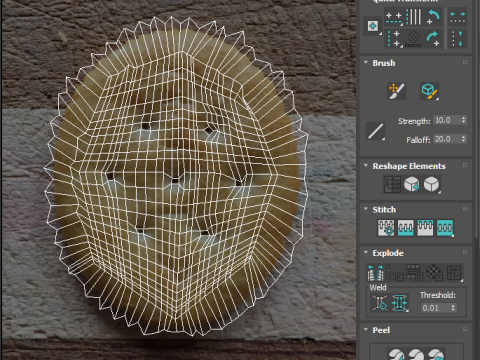The image size is (480, 360).
Task: Select Align Vertically with dashed vertical line
Action: click(394, 39)
